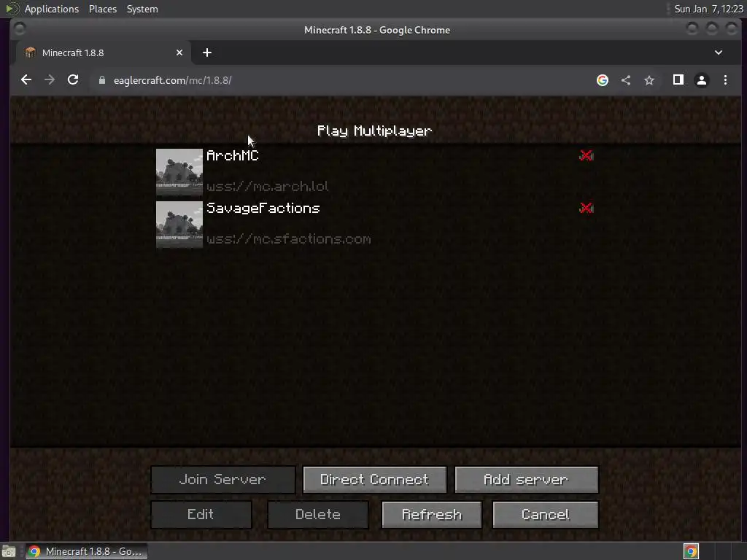Viewport: 747px width, 560px height.
Task: Click the Join Server button
Action: click(223, 480)
